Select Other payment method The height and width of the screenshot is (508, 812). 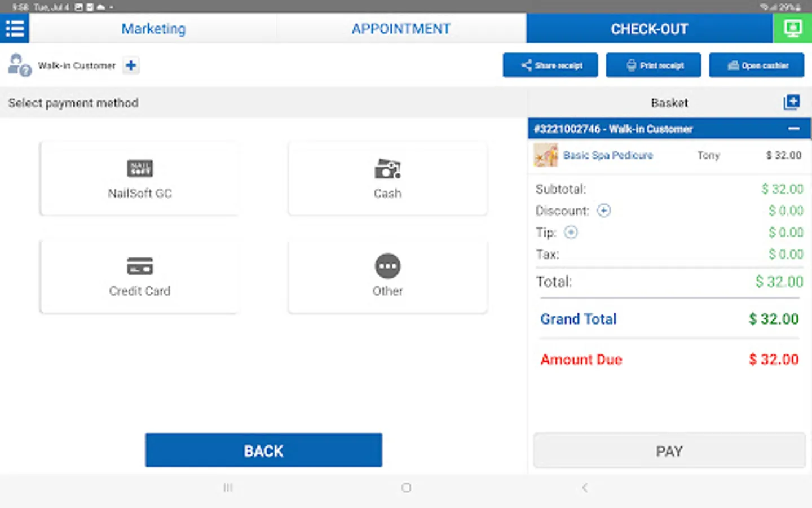click(387, 277)
